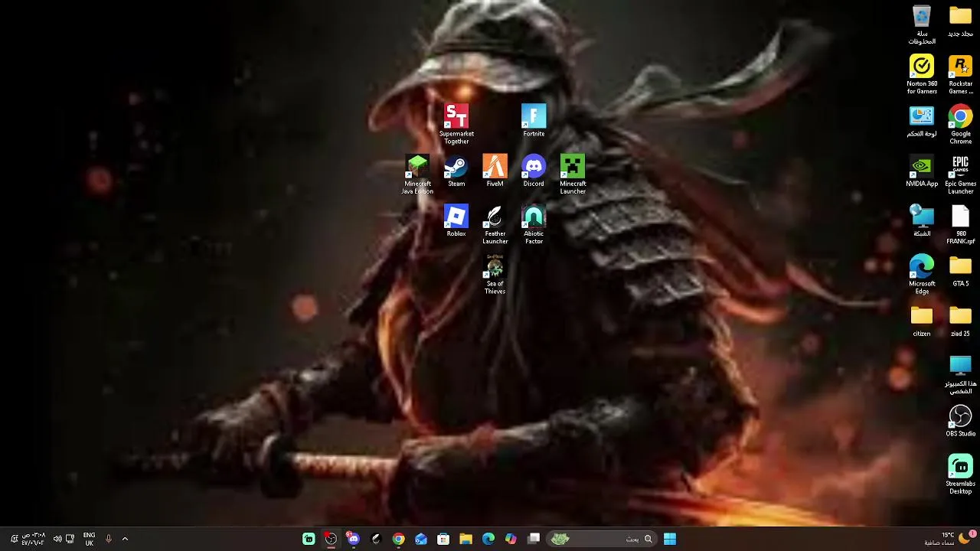Open the notifications bell icon
Image resolution: width=980 pixels, height=551 pixels.
[14, 539]
